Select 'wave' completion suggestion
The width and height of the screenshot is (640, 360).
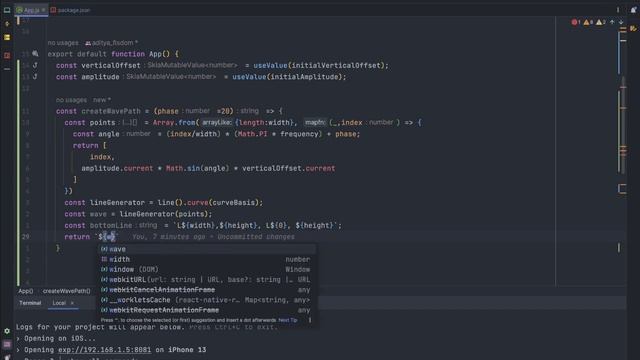pyautogui.click(x=207, y=249)
